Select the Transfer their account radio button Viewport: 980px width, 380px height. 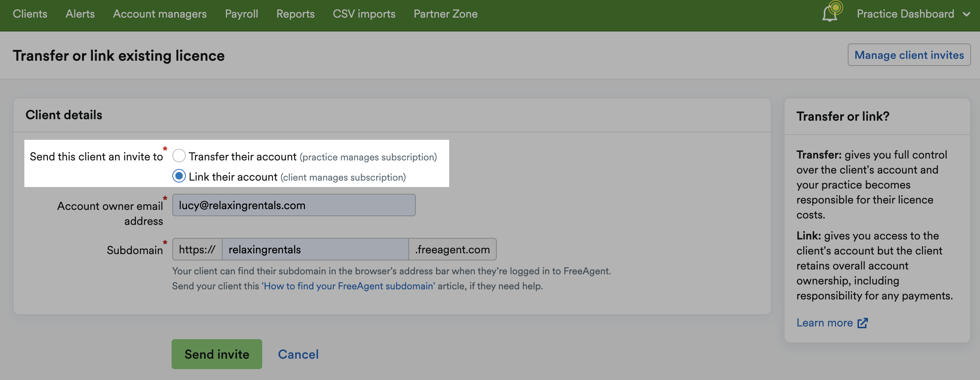(x=179, y=156)
